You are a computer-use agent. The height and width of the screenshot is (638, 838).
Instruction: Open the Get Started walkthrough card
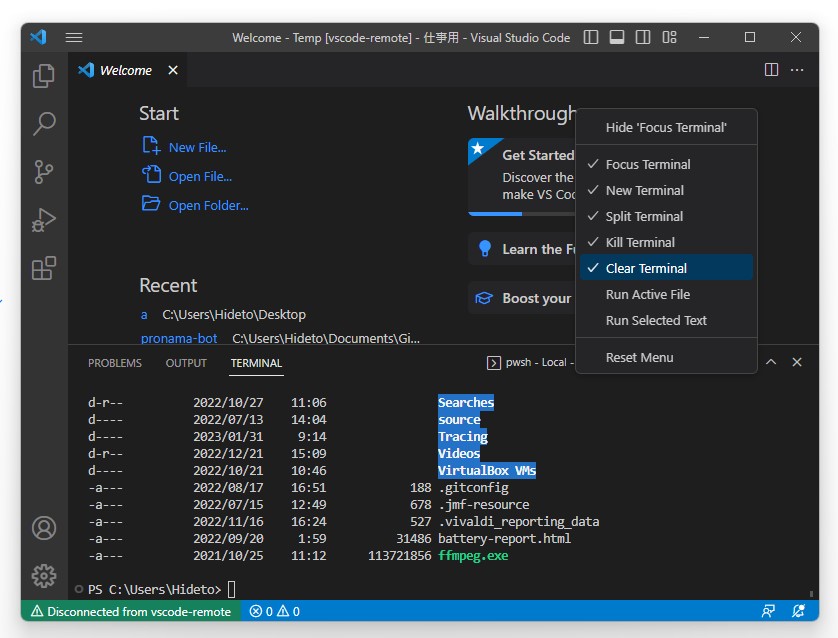click(x=522, y=177)
